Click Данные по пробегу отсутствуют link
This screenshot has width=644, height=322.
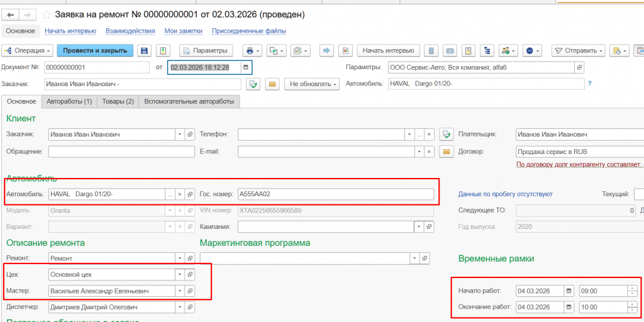point(506,194)
